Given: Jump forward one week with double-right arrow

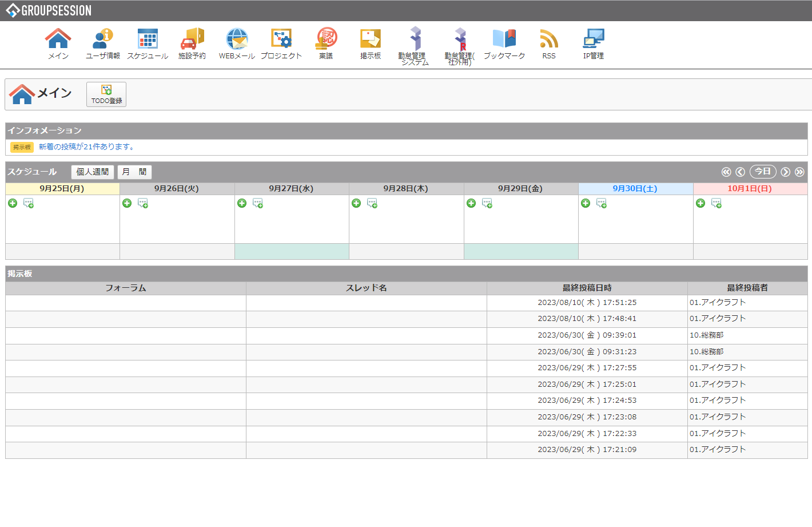Looking at the screenshot, I should 799,172.
